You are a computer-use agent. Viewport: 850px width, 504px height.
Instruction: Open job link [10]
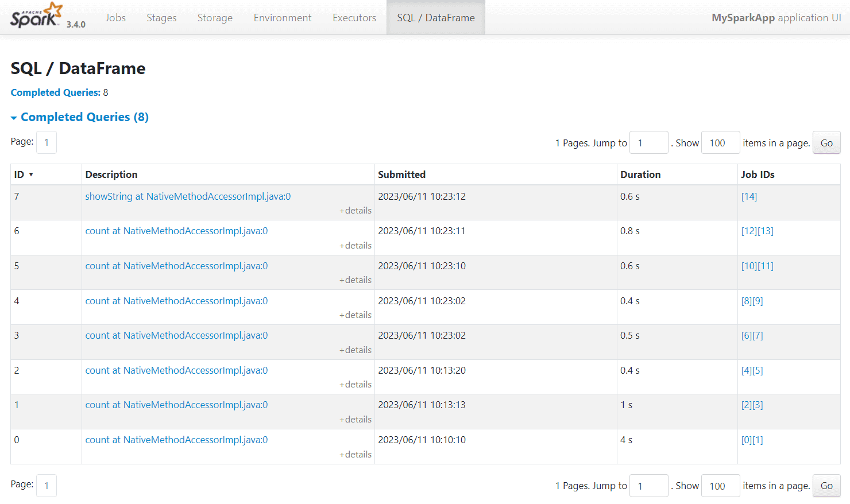749,266
